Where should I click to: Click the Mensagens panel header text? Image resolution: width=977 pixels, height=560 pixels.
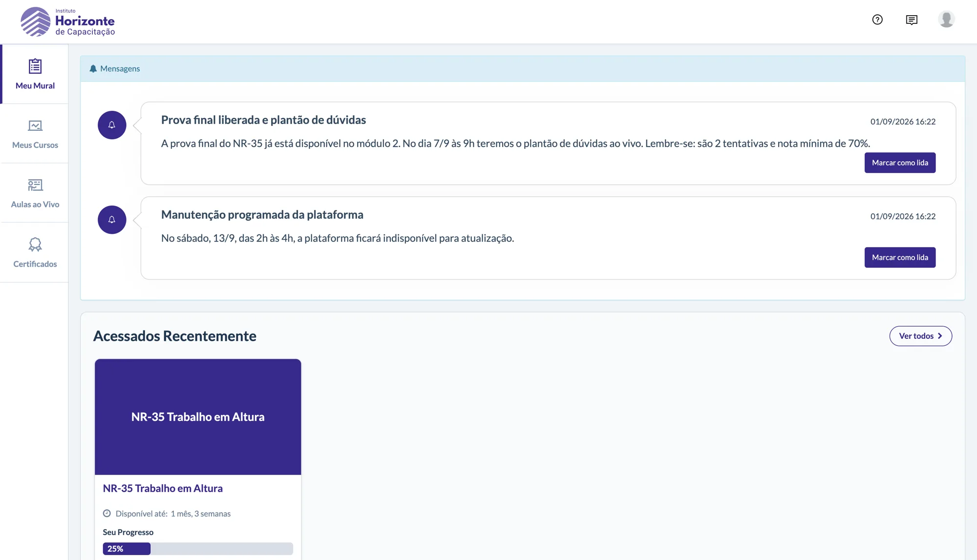click(120, 69)
